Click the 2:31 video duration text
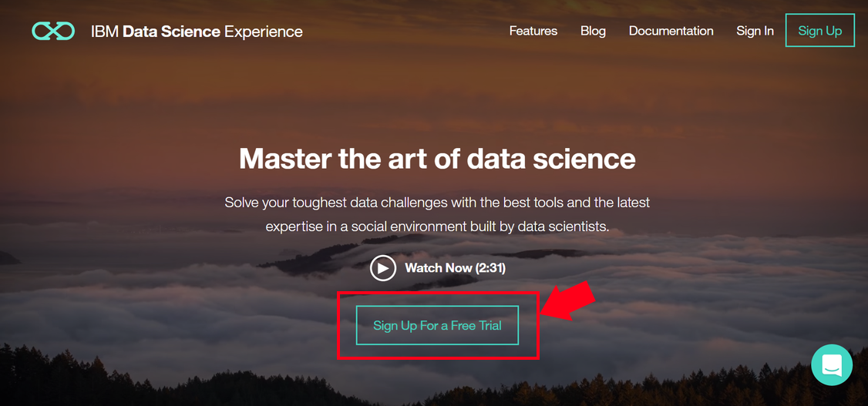Image resolution: width=868 pixels, height=406 pixels. [x=490, y=268]
